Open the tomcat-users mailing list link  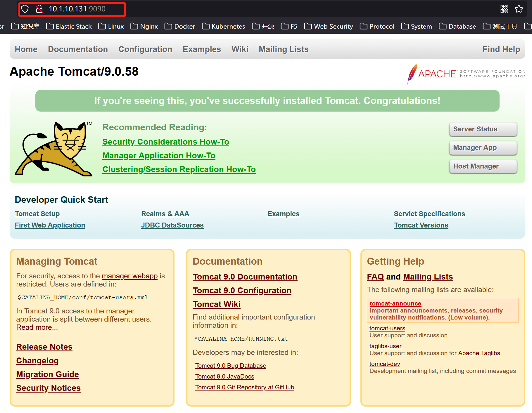pos(387,328)
